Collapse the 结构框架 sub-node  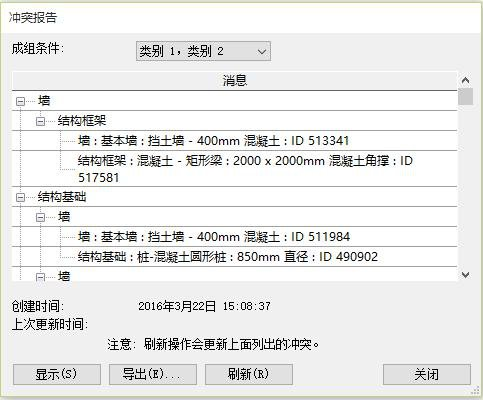tap(40, 121)
